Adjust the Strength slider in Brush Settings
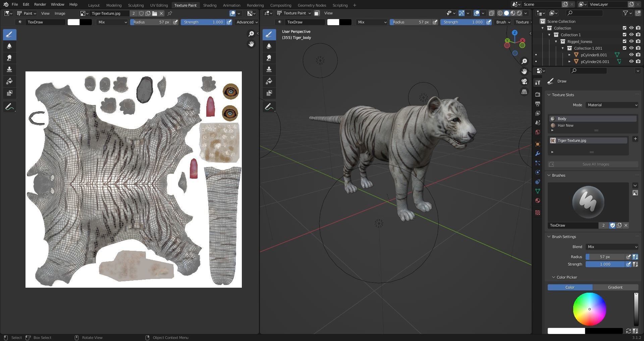The image size is (644, 341). [605, 264]
